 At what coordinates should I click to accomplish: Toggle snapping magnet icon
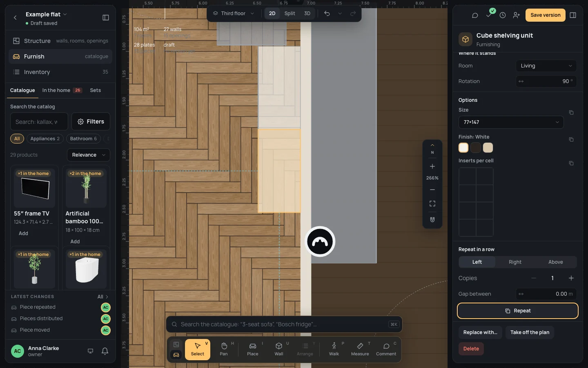(432, 220)
